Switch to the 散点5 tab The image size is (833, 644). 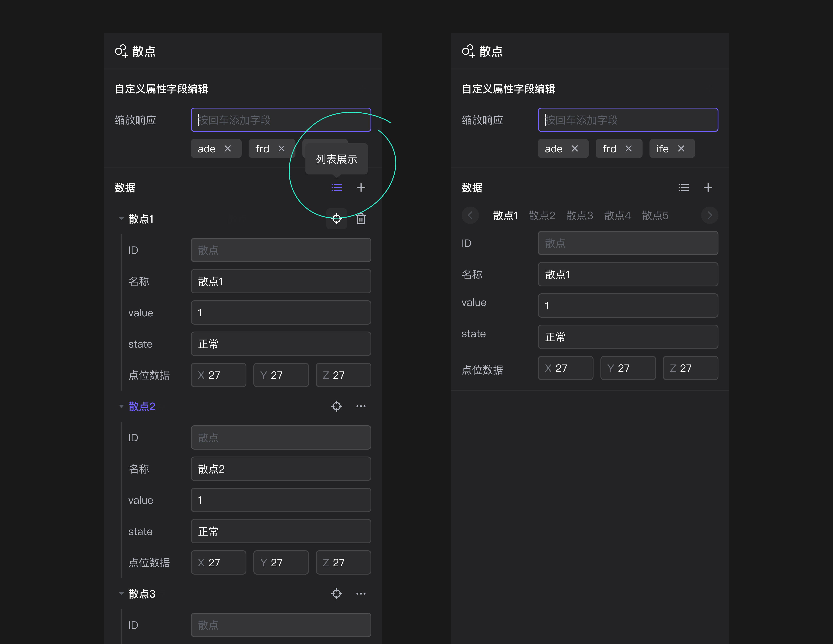click(x=655, y=215)
